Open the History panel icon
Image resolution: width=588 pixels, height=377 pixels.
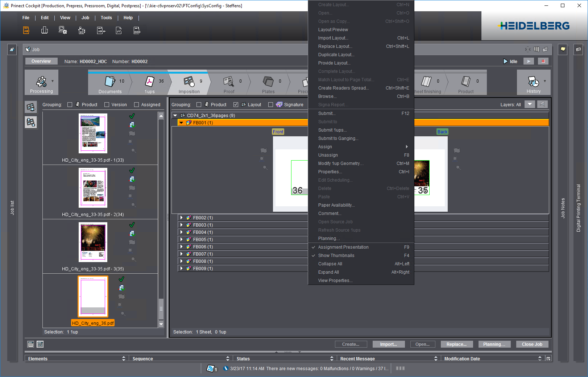533,82
